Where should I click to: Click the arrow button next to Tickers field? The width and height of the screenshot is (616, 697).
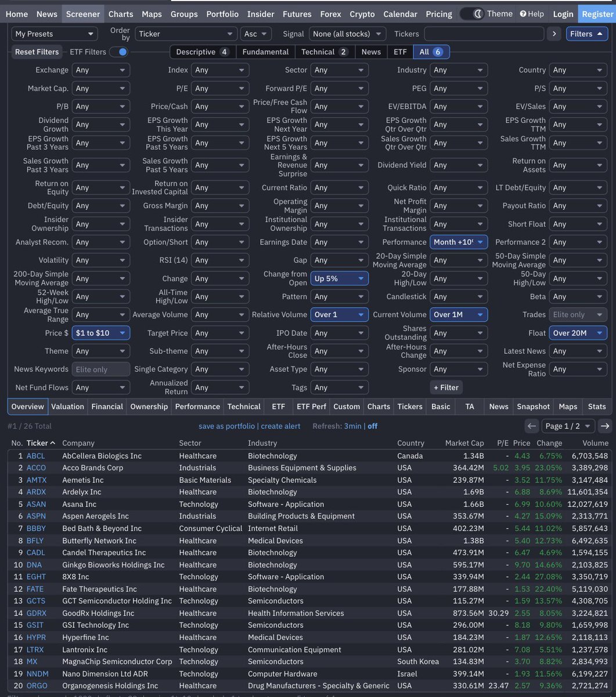554,34
